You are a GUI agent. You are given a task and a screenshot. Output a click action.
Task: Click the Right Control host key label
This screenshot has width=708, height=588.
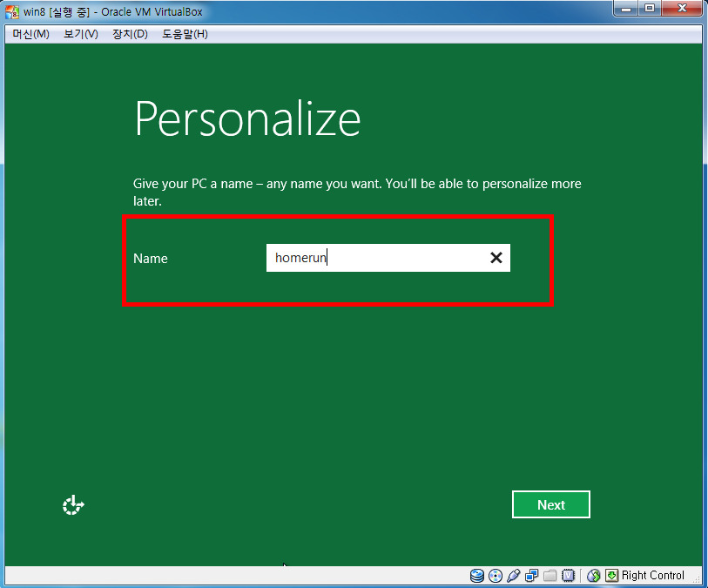click(653, 576)
